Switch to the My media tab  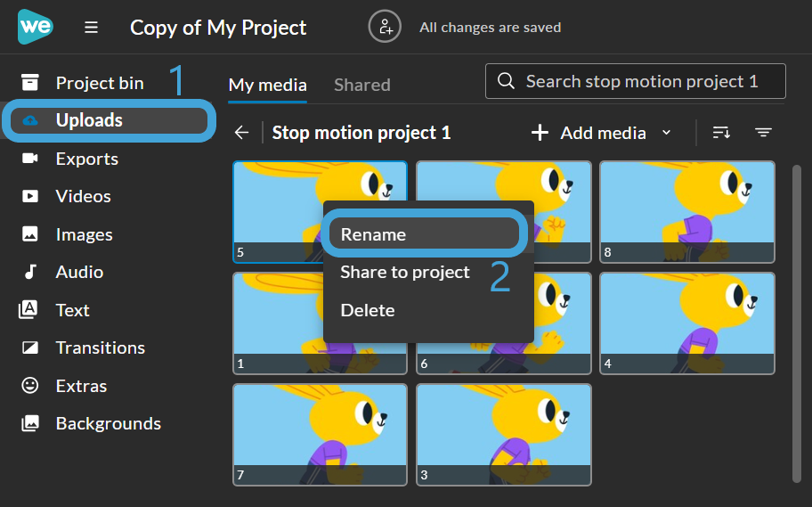click(268, 85)
